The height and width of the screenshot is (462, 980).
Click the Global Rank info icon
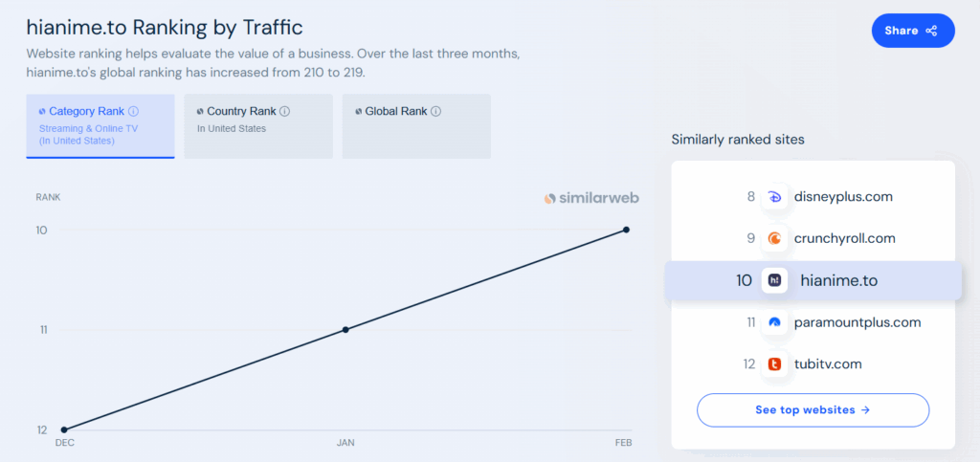point(436,111)
